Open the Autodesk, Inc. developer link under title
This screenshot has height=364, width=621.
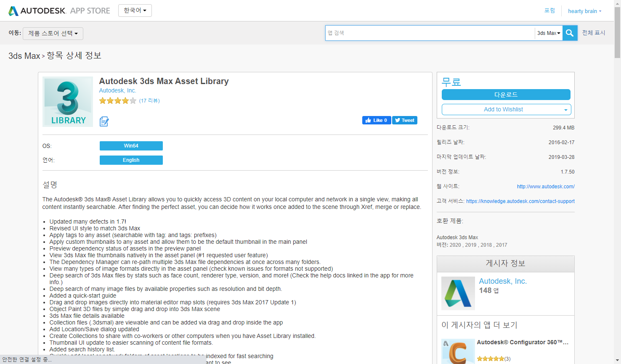tap(118, 90)
